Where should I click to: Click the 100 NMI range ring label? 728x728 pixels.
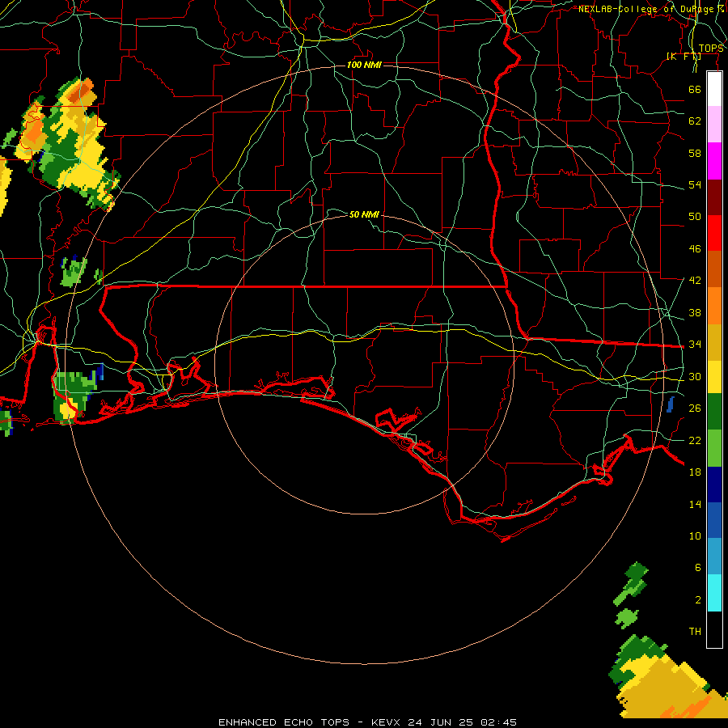(364, 65)
